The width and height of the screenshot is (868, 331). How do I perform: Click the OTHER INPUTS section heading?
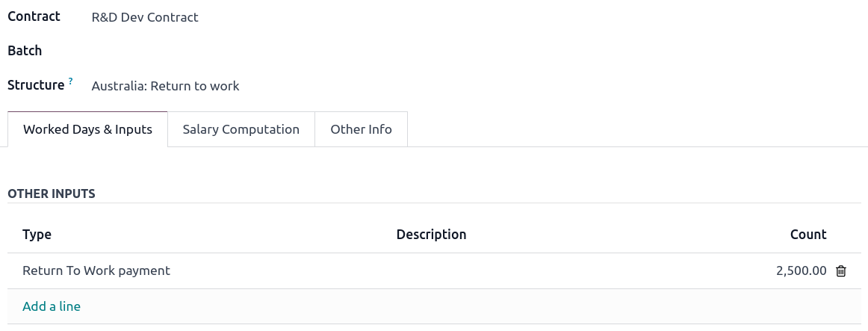tap(52, 194)
